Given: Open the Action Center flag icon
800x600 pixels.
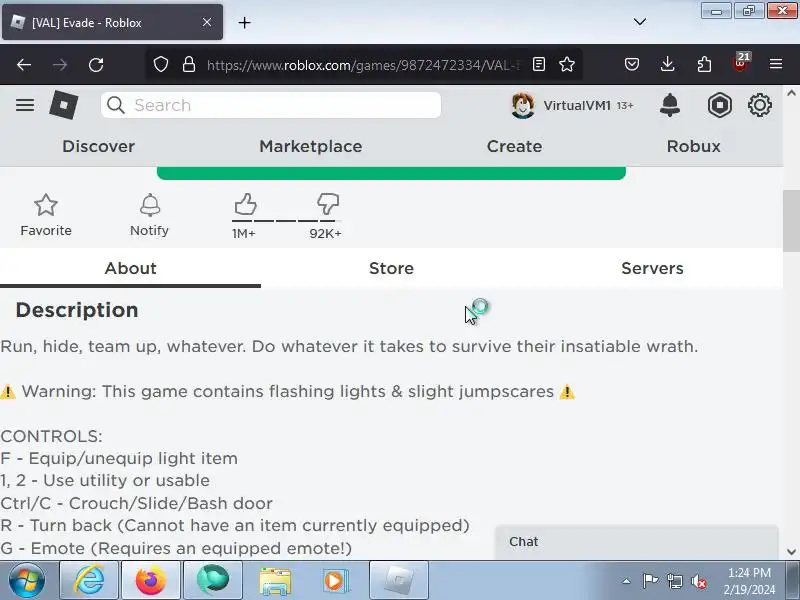Looking at the screenshot, I should (650, 581).
